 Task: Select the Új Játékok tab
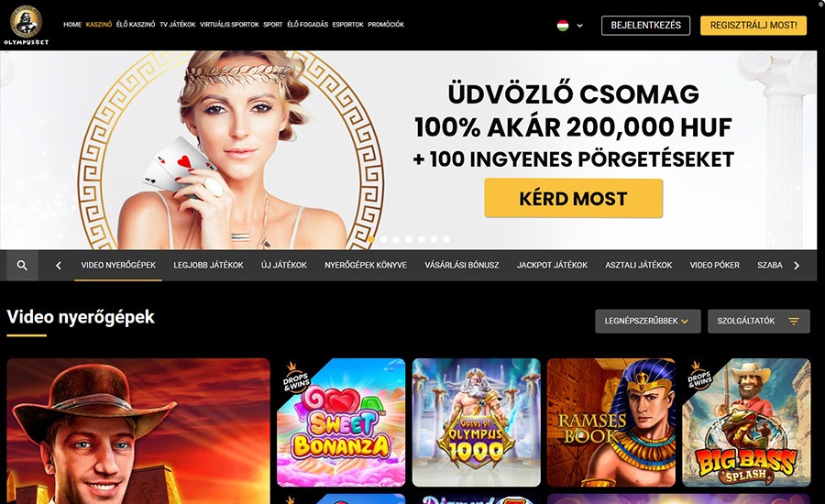click(283, 265)
